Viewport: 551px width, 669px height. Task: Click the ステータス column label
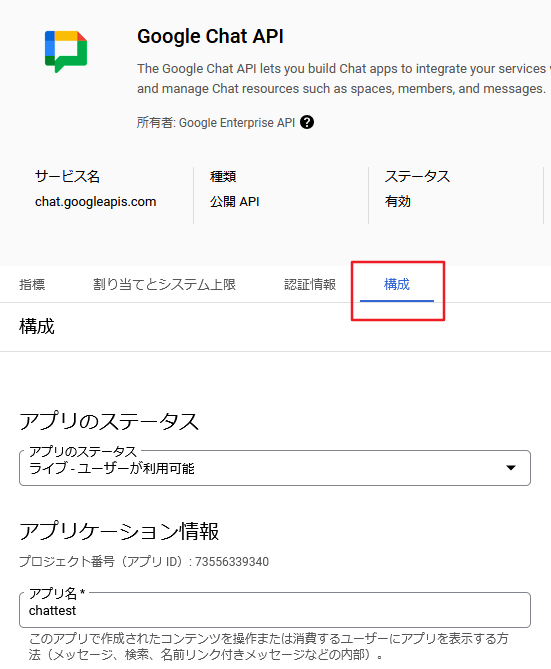click(417, 176)
